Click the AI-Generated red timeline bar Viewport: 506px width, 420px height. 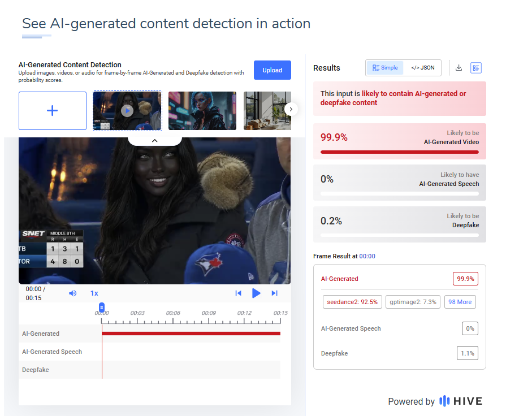(191, 334)
